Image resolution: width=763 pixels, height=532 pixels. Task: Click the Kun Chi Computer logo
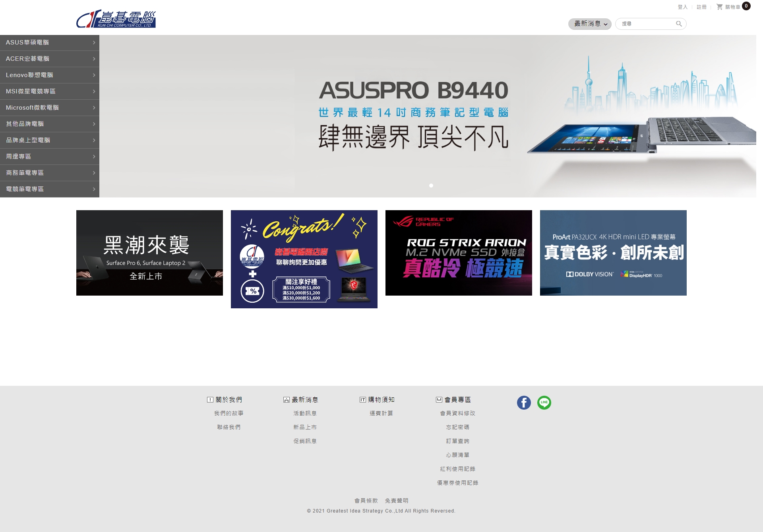click(x=116, y=19)
